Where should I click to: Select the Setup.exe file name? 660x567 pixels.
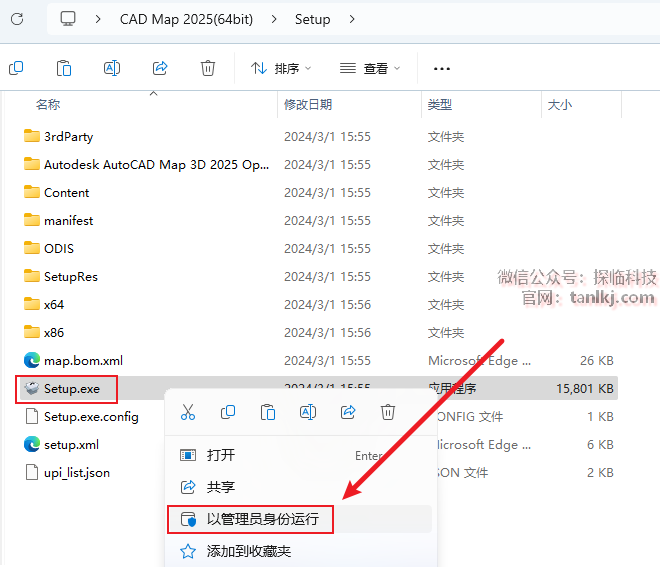72,388
